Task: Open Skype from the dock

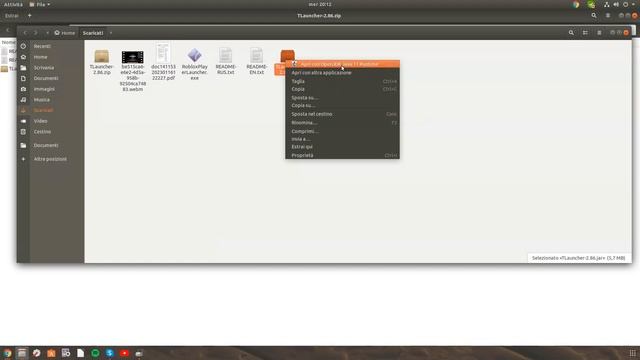Action: click(x=110, y=353)
